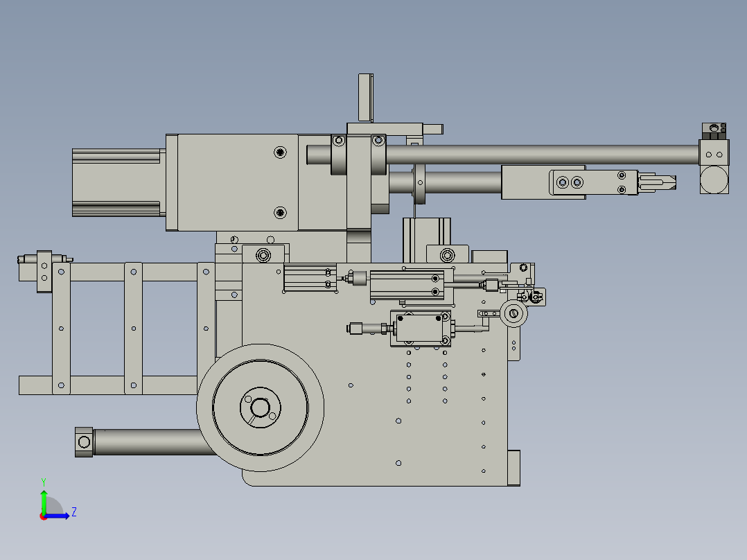The image size is (747, 560).
Task: Click the blue Z axis of the triad
Action: [58, 516]
